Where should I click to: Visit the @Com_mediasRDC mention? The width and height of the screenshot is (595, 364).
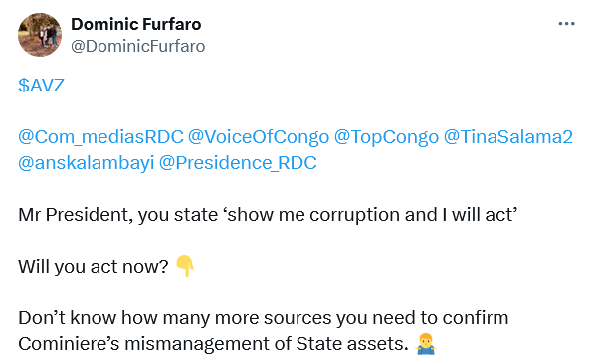(x=100, y=137)
